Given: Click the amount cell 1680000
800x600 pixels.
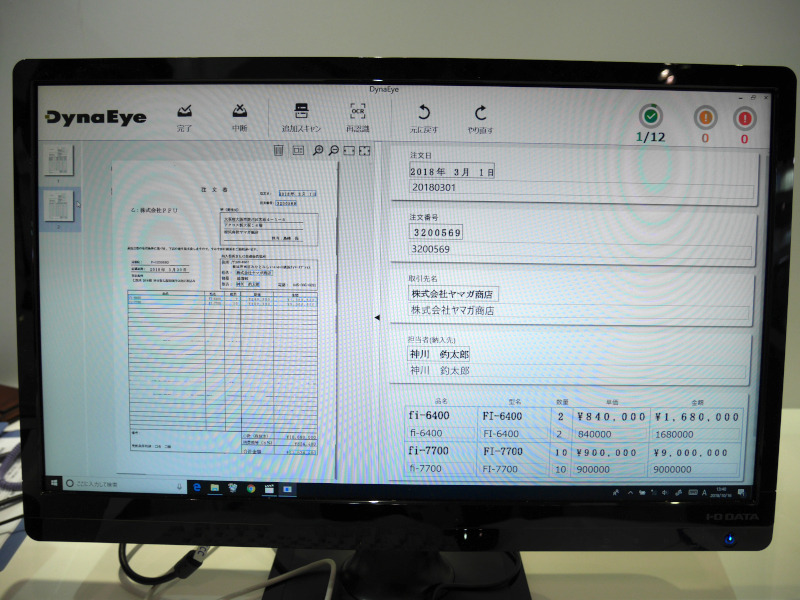Looking at the screenshot, I should click(x=695, y=435).
